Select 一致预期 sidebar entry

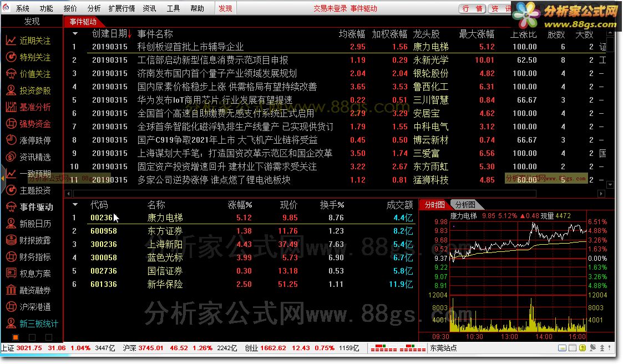click(x=28, y=174)
